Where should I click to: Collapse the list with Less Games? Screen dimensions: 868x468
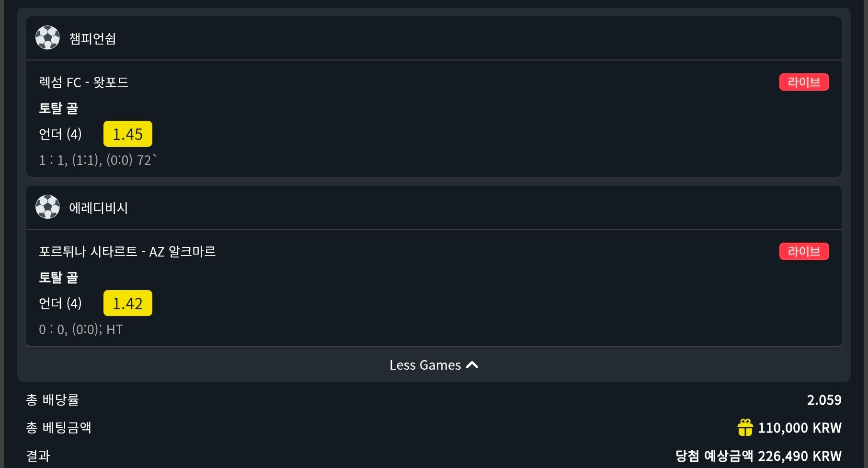pyautogui.click(x=434, y=365)
